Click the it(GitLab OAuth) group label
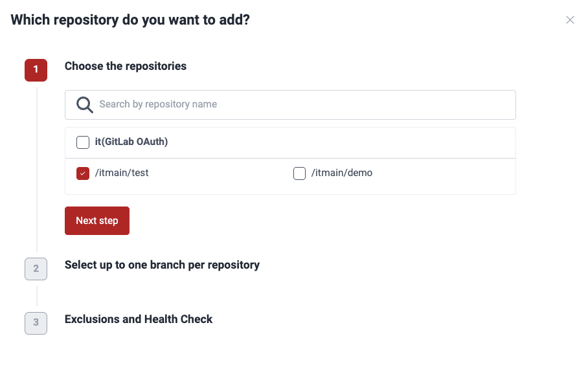 coord(131,142)
